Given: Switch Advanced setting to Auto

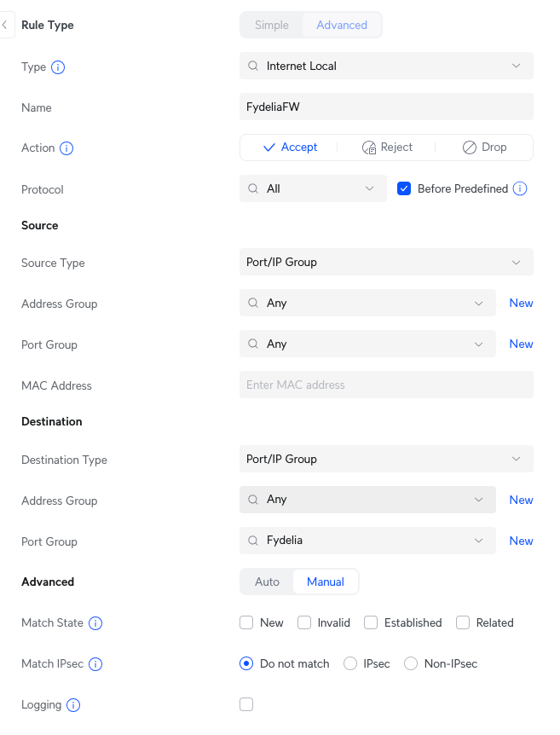Looking at the screenshot, I should pos(268,582).
